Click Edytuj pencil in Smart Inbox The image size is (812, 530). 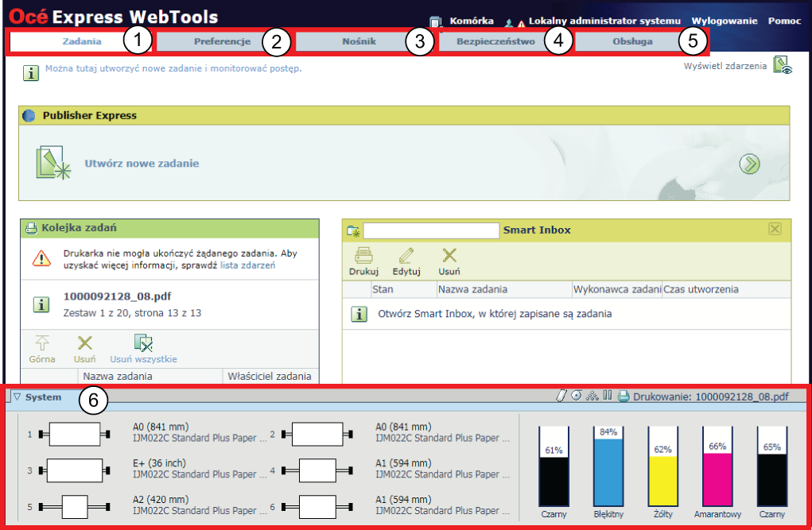[406, 261]
